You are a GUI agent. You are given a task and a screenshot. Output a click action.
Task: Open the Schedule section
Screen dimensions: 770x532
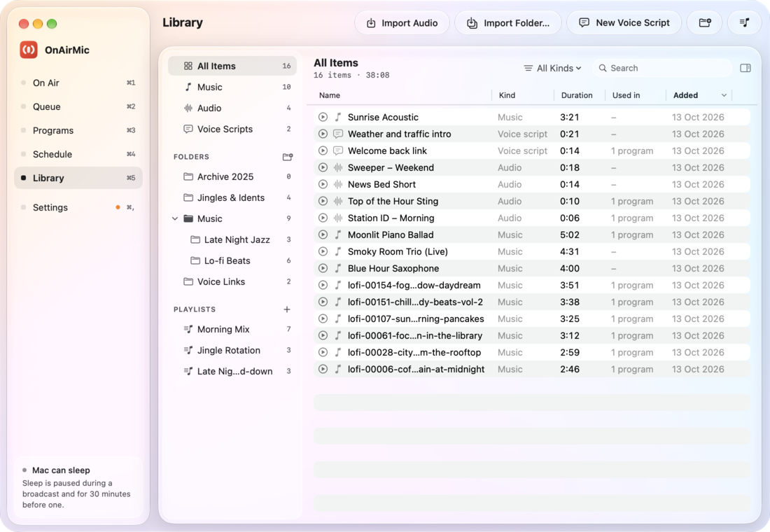click(x=78, y=154)
